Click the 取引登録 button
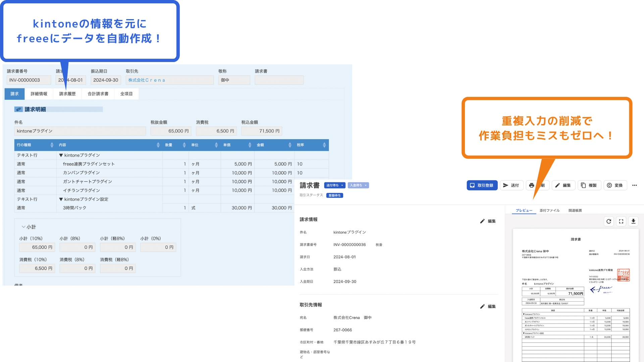The height and width of the screenshot is (362, 644). pos(482,185)
